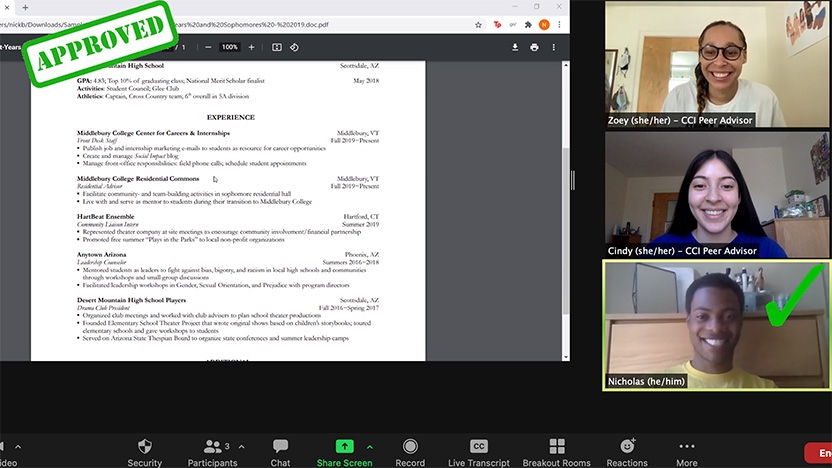Image resolution: width=832 pixels, height=468 pixels.
Task: Click the PDF vertical scrollbar thumb
Action: [566, 231]
